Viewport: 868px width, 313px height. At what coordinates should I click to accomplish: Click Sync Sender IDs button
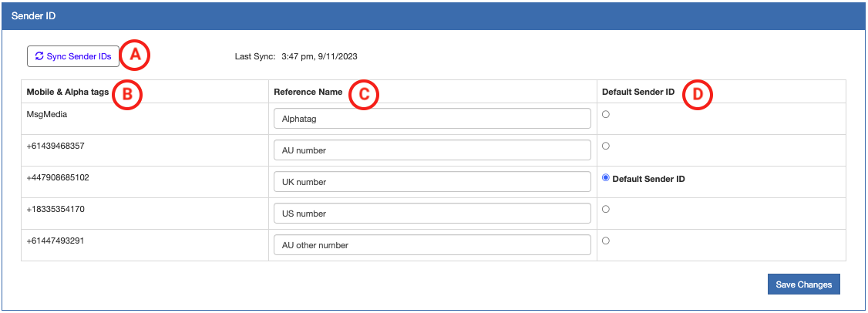[73, 56]
